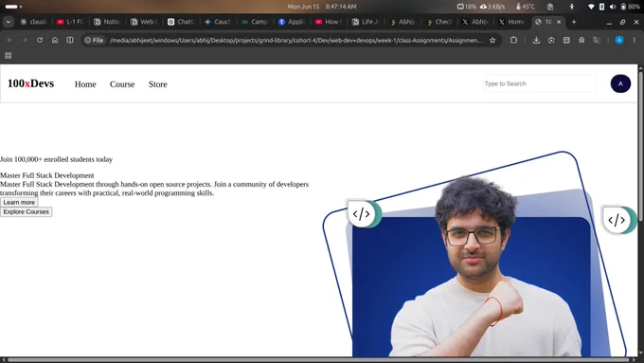The width and height of the screenshot is (644, 363).
Task: Click the browser profile avatar icon
Action: pos(619,40)
